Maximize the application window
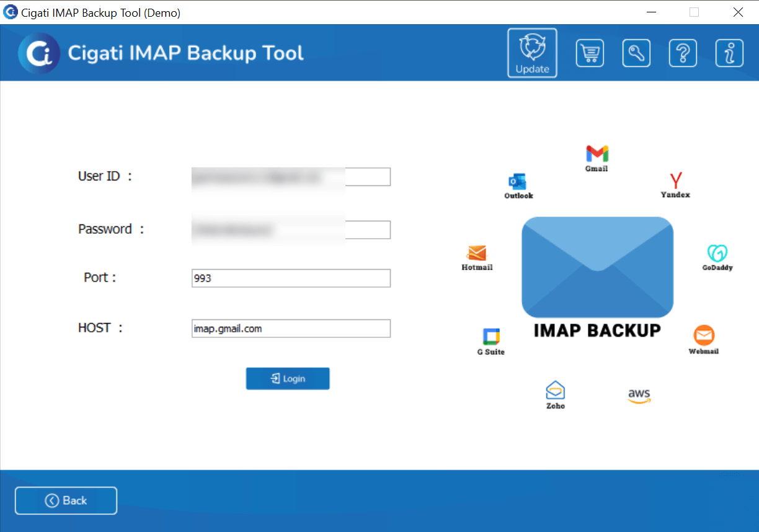Screen dimensions: 759x532 [695, 12]
